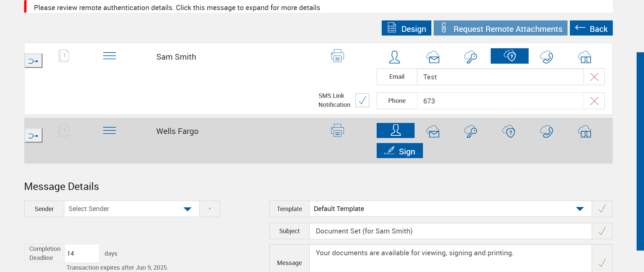Image resolution: width=644 pixels, height=272 pixels.
Task: Click the vertical scrollbar on the right
Action: [640, 151]
